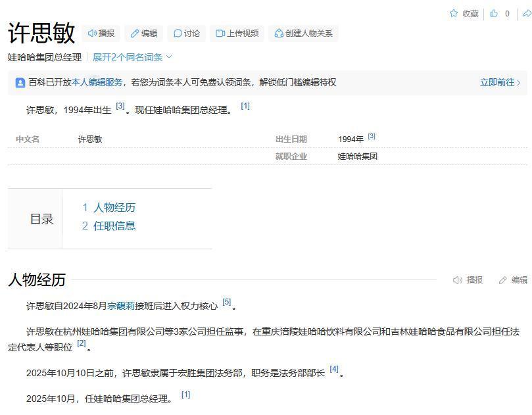Screen dimensions: 532x415
Task: Click the 出生日期 field label
Action: (291, 139)
